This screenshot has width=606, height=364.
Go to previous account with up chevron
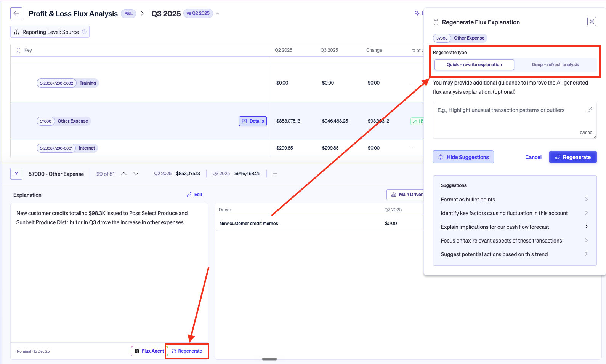[124, 174]
